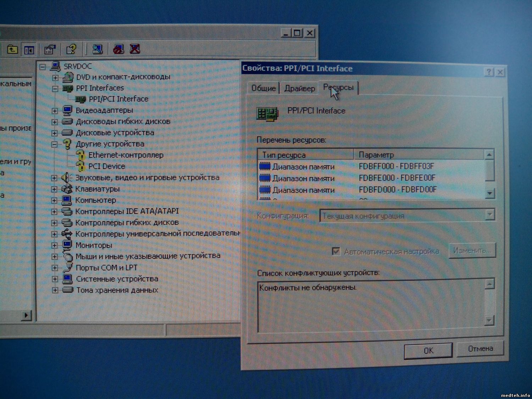The width and height of the screenshot is (532, 399).
Task: Switch to the Драйвер tab
Action: point(300,88)
